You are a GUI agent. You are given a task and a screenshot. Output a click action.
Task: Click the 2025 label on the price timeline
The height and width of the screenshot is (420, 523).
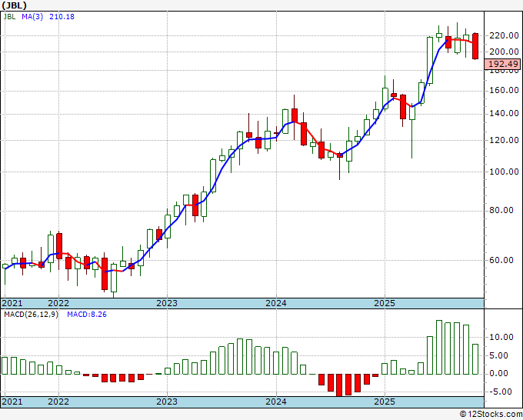[385, 303]
